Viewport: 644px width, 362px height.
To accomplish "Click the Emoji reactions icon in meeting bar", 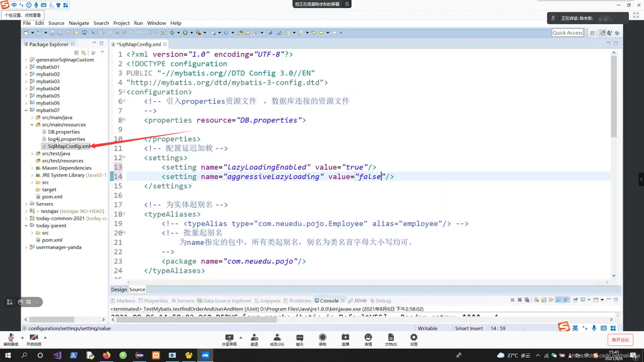I will (368, 339).
